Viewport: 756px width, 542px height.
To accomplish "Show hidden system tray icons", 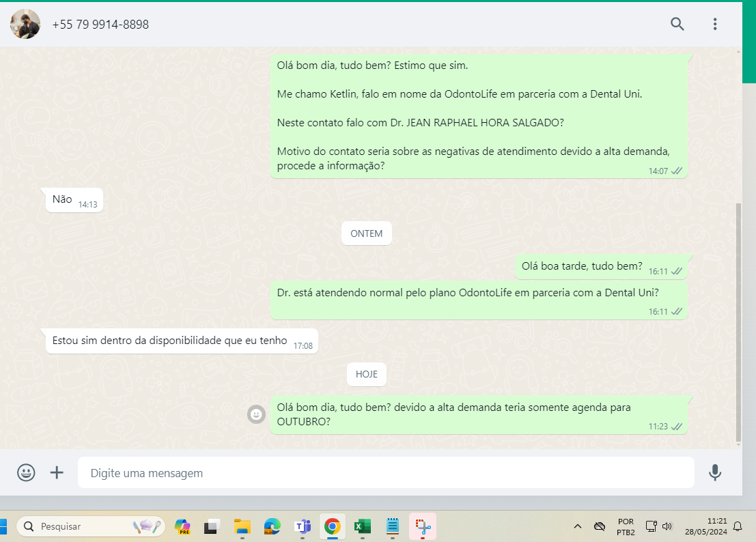I will click(578, 526).
